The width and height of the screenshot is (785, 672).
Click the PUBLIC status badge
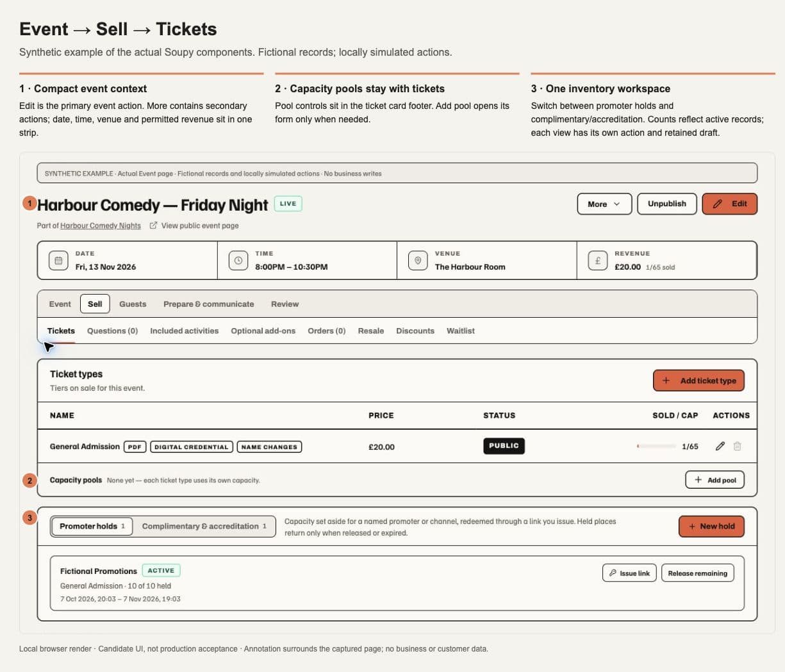point(504,446)
